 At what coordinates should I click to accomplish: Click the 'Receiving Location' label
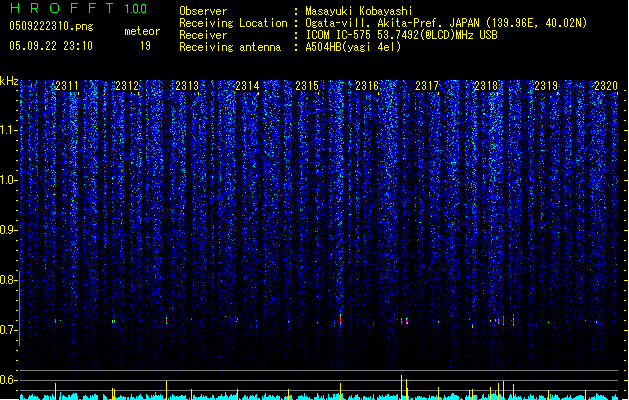click(x=233, y=23)
